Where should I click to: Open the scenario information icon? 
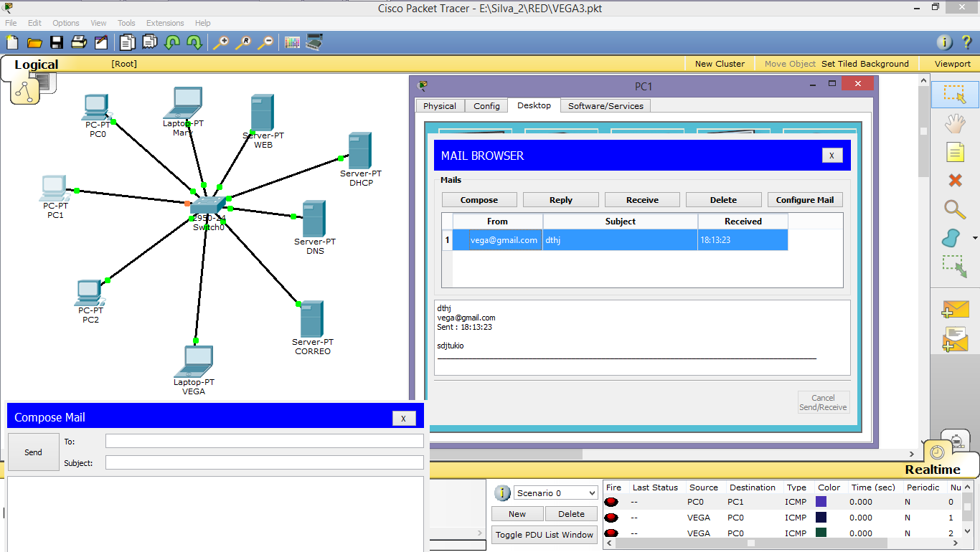[x=502, y=493]
